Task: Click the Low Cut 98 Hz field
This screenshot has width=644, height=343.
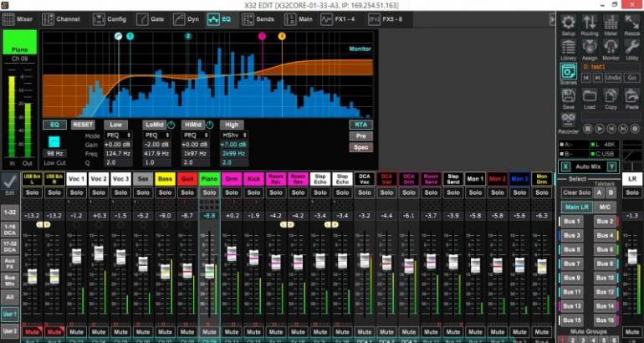Action: point(54,154)
